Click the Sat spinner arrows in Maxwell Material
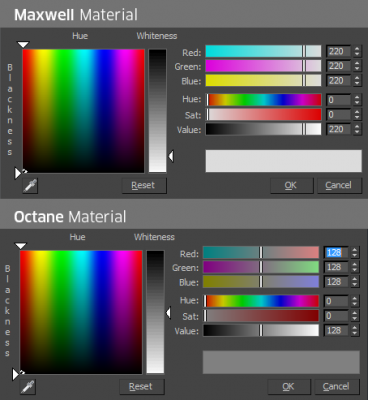368x400 pixels. [357, 115]
